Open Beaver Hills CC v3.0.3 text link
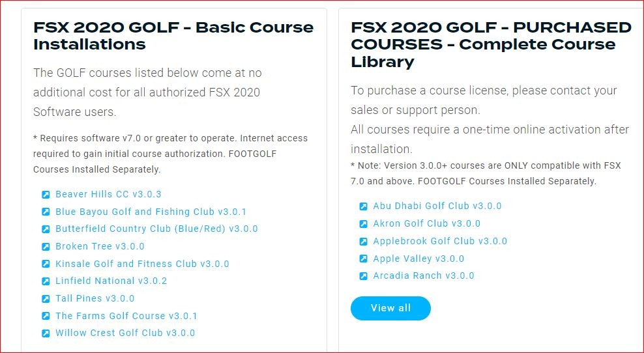The height and width of the screenshot is (353, 644). (x=108, y=194)
